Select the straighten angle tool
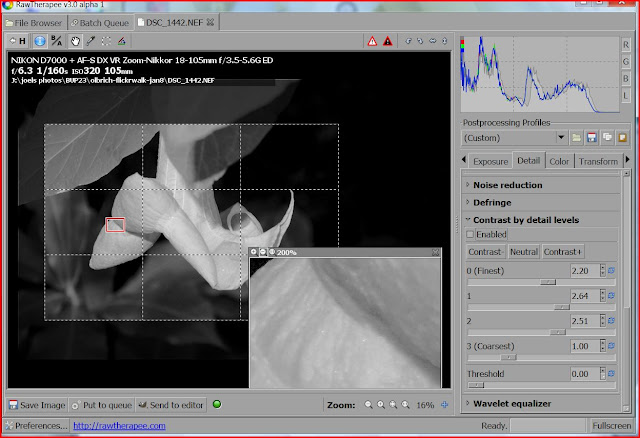 point(122,41)
